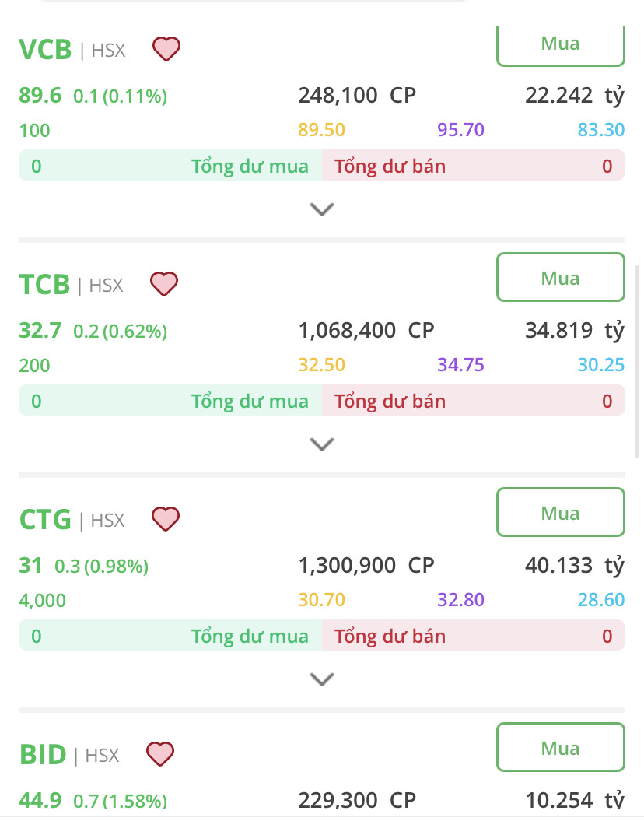The image size is (644, 821).
Task: Click VCB's Tổng dư mua bar
Action: click(170, 166)
